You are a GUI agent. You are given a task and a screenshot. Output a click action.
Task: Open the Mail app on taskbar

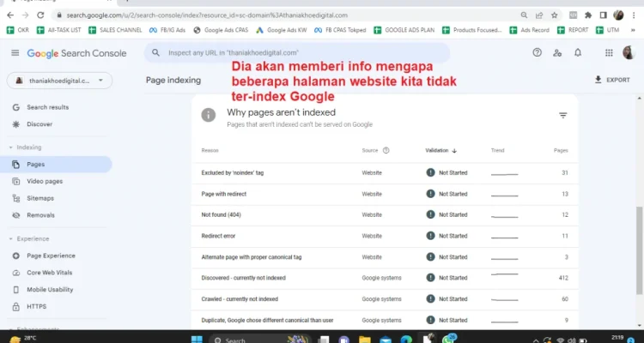pyautogui.click(x=386, y=340)
